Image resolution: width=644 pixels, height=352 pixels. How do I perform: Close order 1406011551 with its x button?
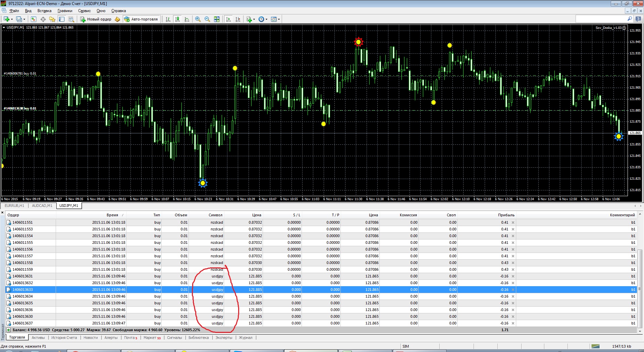pyautogui.click(x=513, y=222)
